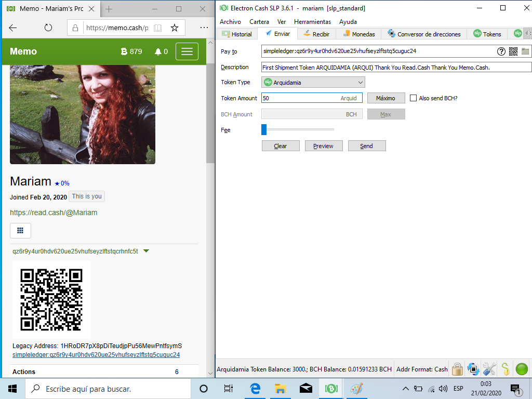Open the Cartera menu
Image resolution: width=532 pixels, height=399 pixels.
click(x=259, y=22)
